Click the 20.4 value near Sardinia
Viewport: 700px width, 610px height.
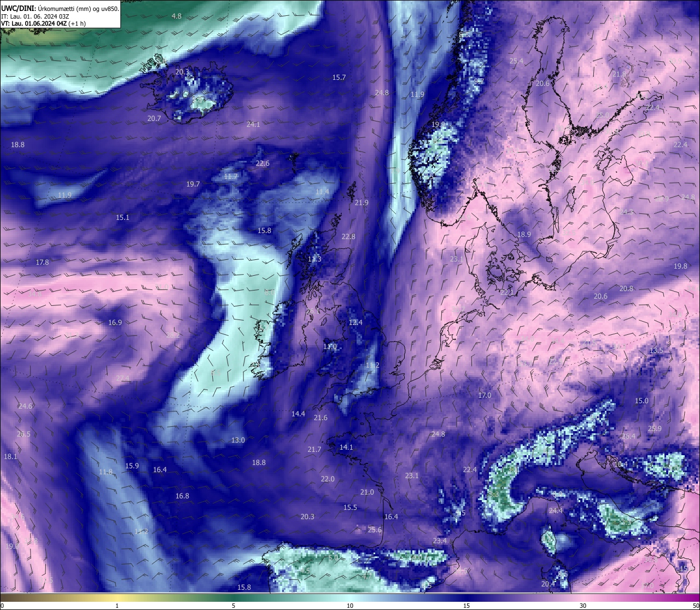[x=548, y=584]
